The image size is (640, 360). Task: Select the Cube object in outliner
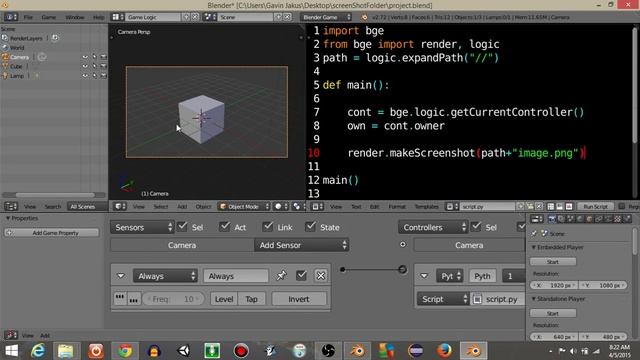pyautogui.click(x=16, y=66)
